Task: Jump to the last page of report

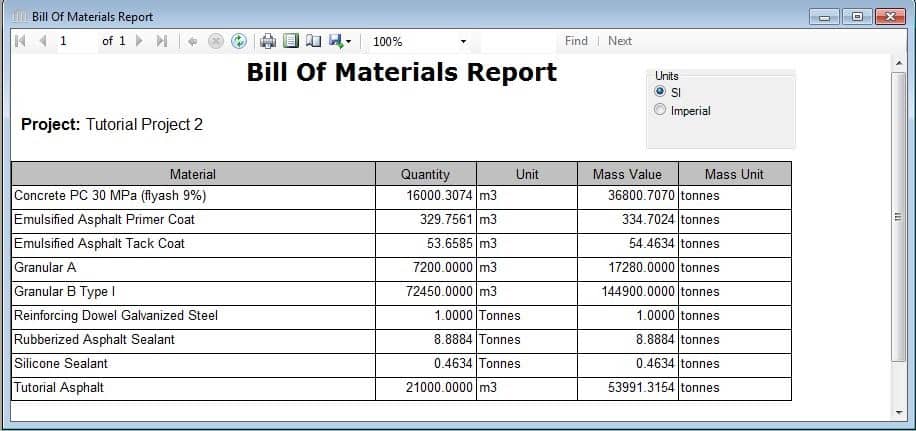Action: click(161, 41)
